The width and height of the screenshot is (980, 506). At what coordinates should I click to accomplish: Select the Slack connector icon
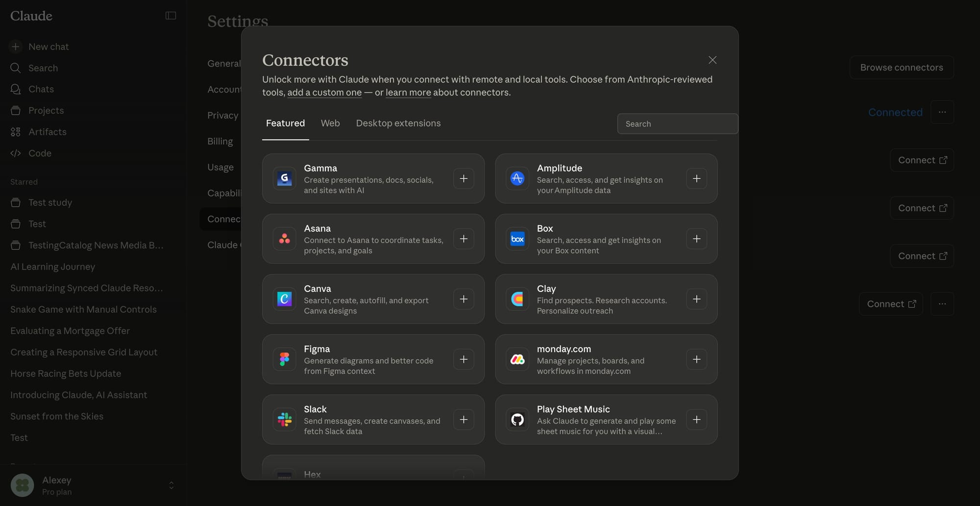284,419
